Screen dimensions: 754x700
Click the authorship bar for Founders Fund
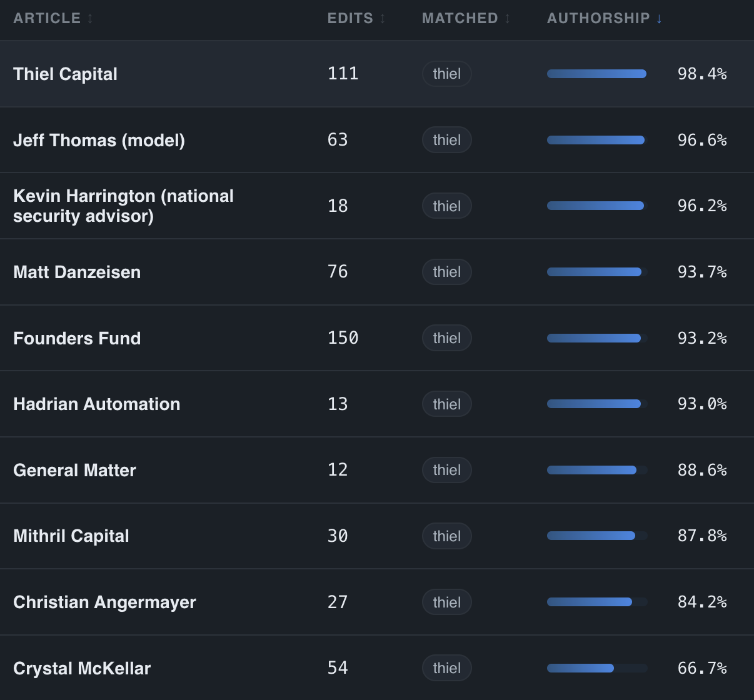597,338
